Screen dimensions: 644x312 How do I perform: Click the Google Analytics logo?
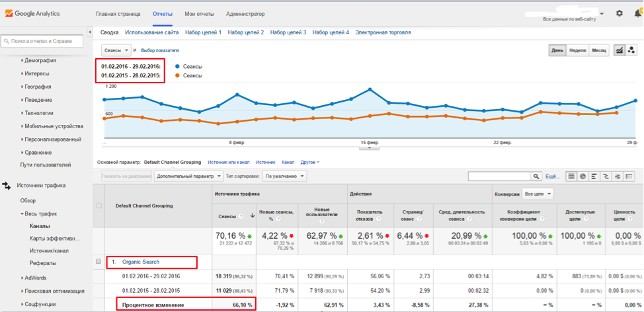click(x=32, y=13)
